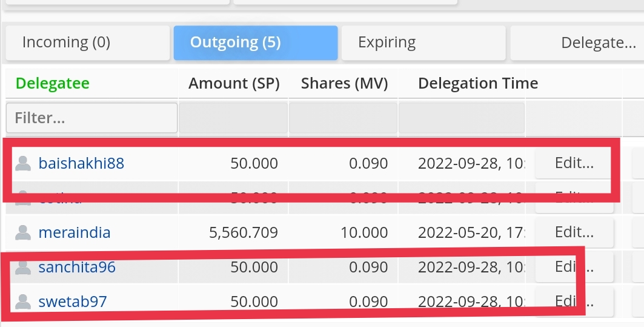Sort by the Shares (MV) column header
The image size is (644, 327).
coord(344,84)
